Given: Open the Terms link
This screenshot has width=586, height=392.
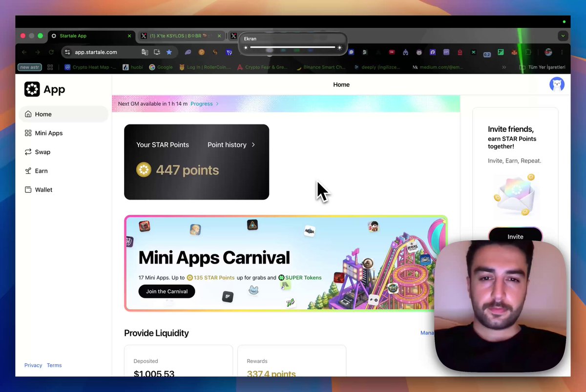Looking at the screenshot, I should coord(54,365).
